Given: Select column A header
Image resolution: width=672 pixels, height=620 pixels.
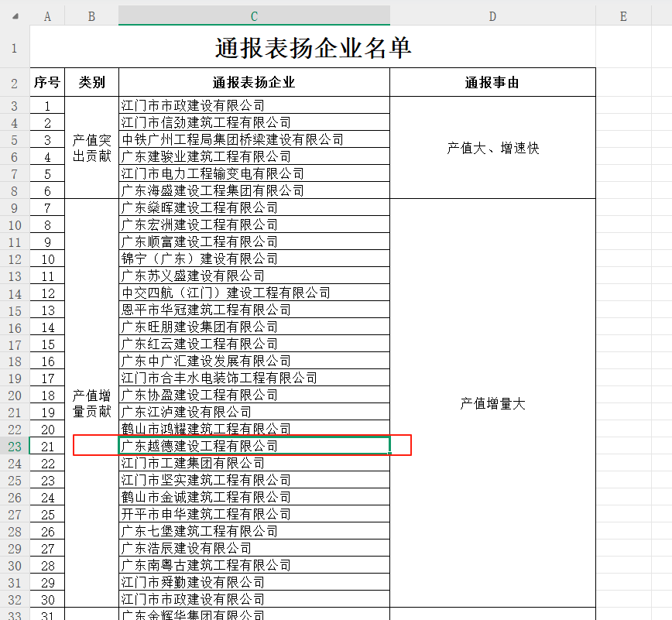Looking at the screenshot, I should [47, 16].
